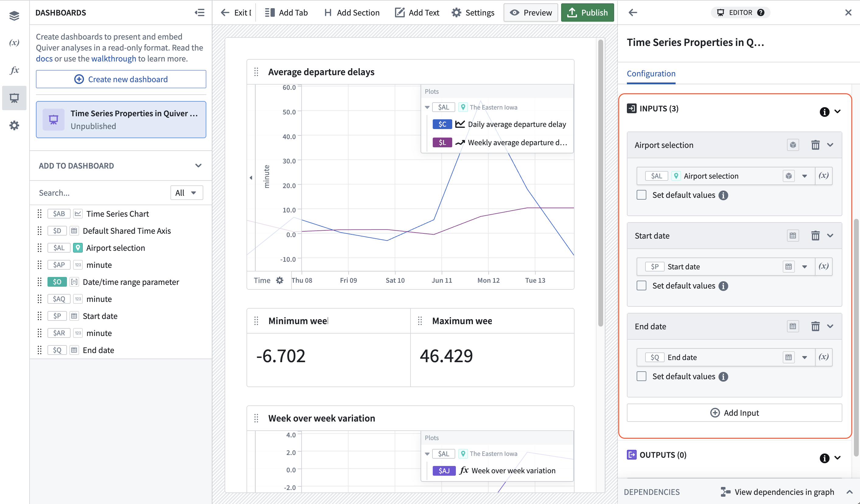Click the (x) variable button for End date

click(x=823, y=357)
